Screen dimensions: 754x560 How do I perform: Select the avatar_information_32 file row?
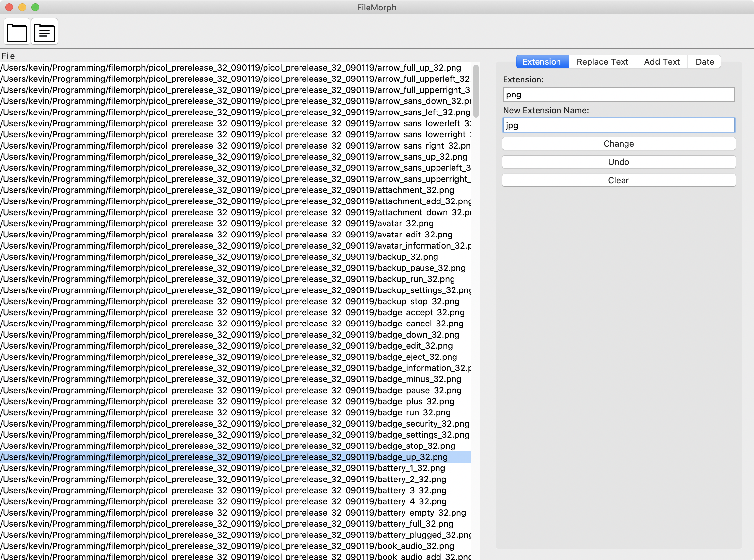point(235,246)
